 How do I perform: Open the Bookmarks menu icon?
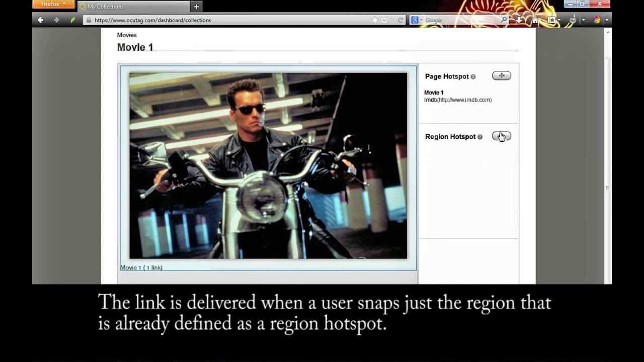[x=551, y=20]
